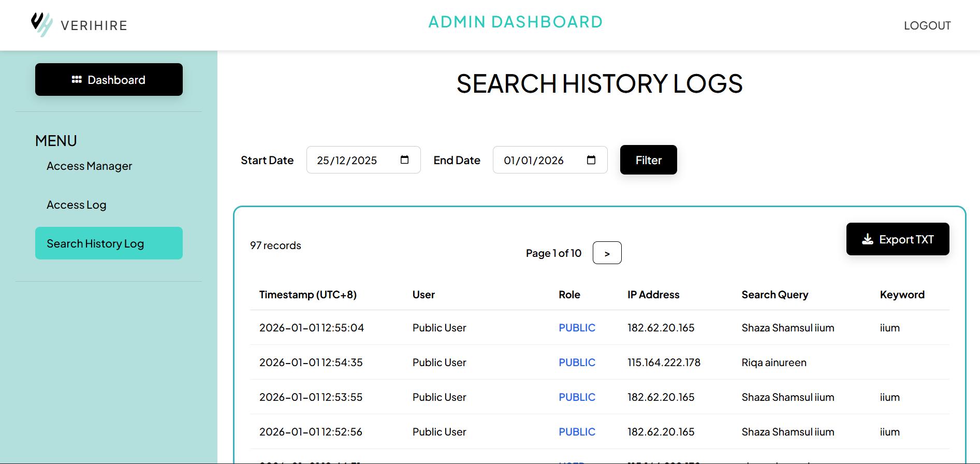Click the VeriHire logo icon
The image size is (980, 464).
coord(41,24)
